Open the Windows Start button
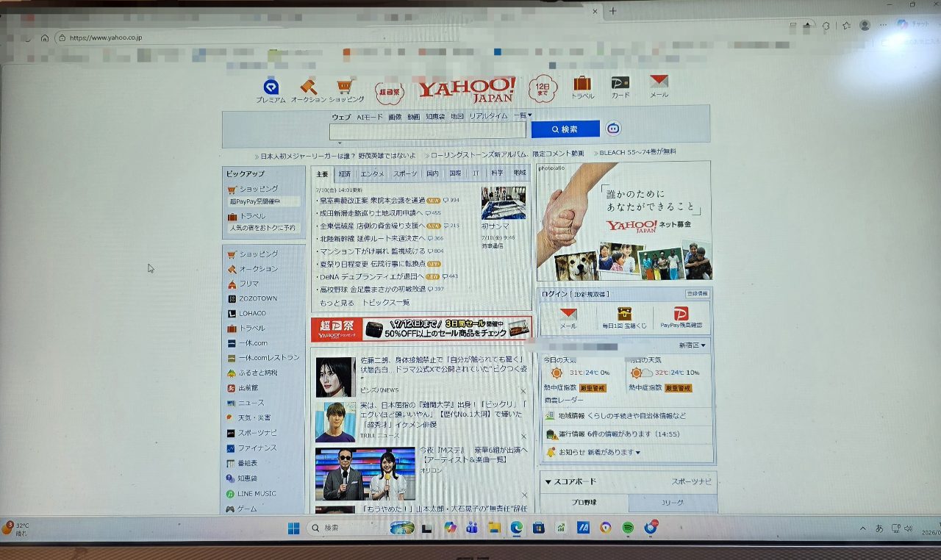This screenshot has width=941, height=560. 293,528
